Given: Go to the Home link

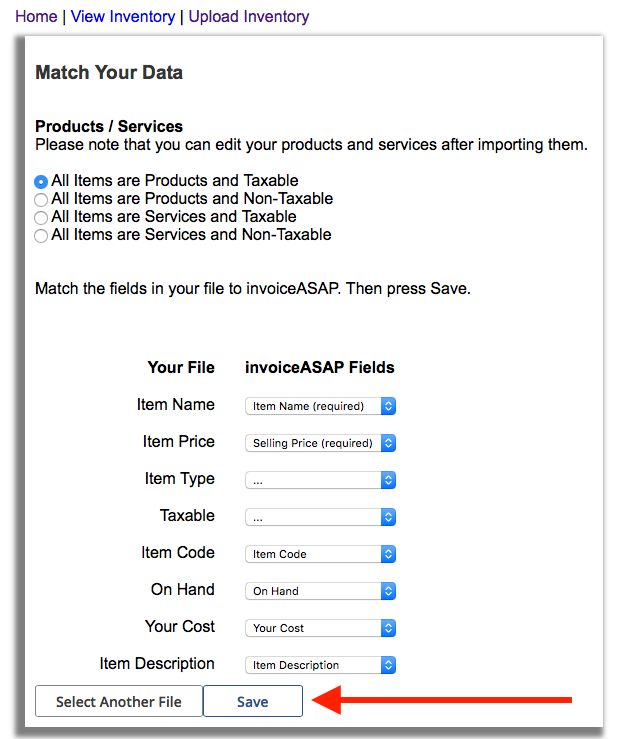Looking at the screenshot, I should coord(36,17).
